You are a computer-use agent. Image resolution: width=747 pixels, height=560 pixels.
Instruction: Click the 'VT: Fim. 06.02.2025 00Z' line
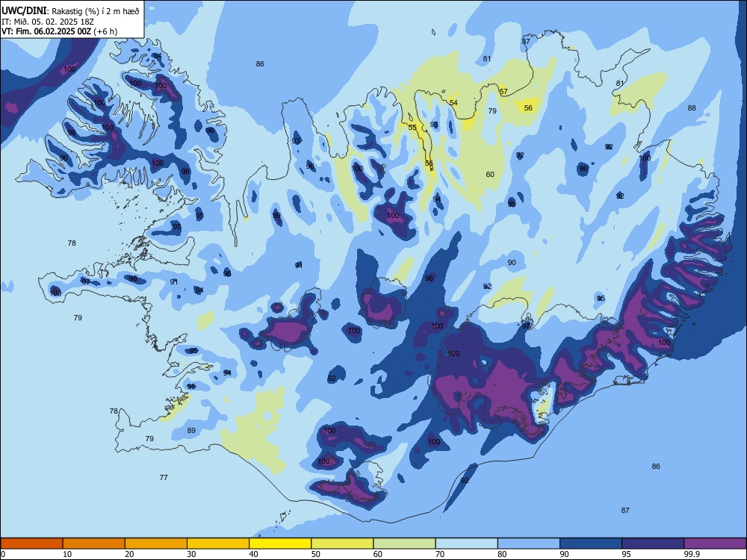coord(46,31)
